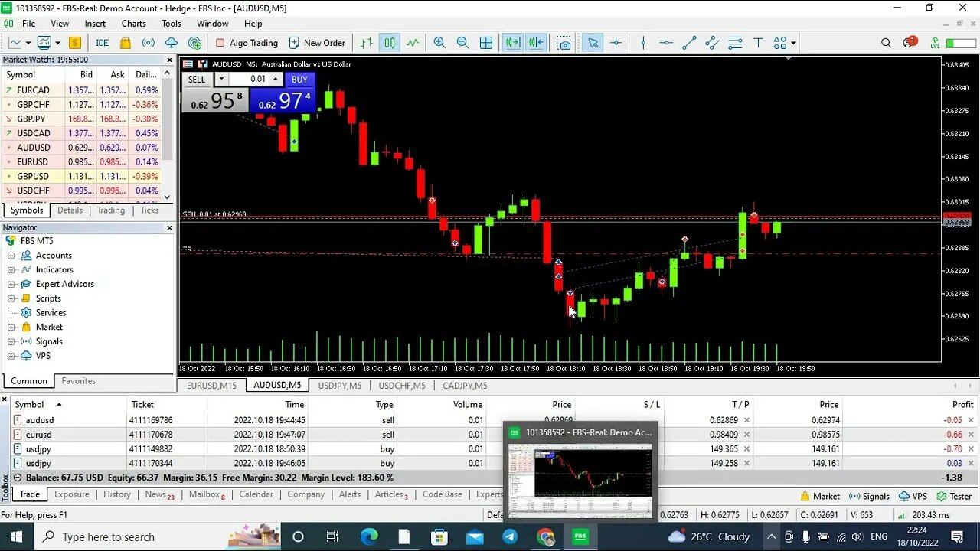Image resolution: width=980 pixels, height=551 pixels.
Task: Zoom in on the chart
Action: pos(439,43)
